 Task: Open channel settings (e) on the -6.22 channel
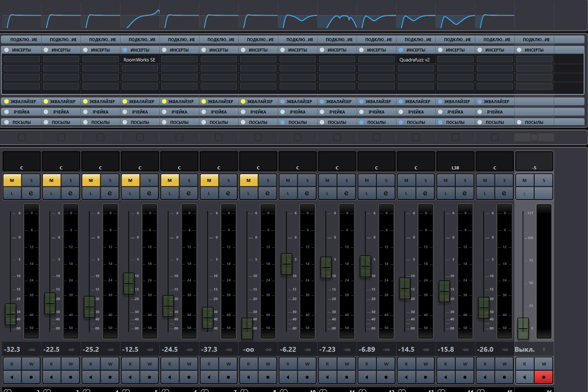pos(307,193)
